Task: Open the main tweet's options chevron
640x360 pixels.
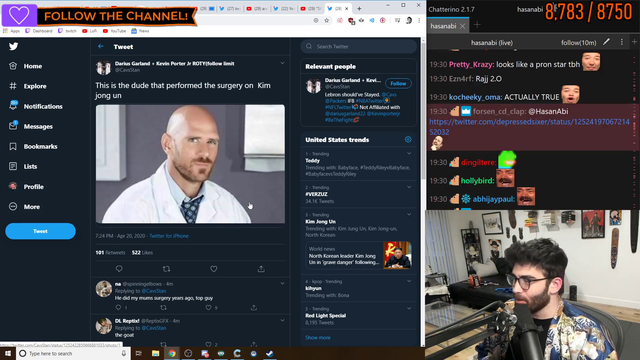Action: (x=282, y=63)
